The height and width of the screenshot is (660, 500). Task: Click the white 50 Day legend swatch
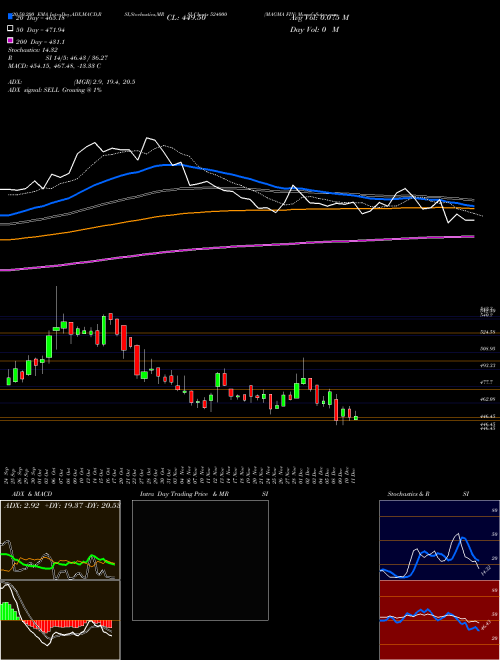coord(10,29)
